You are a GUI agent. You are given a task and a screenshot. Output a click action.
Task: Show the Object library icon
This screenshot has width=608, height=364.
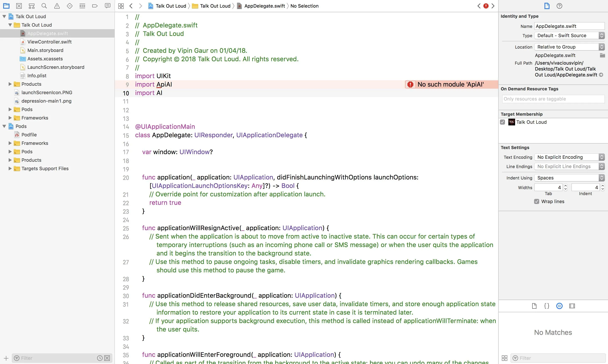pyautogui.click(x=559, y=306)
